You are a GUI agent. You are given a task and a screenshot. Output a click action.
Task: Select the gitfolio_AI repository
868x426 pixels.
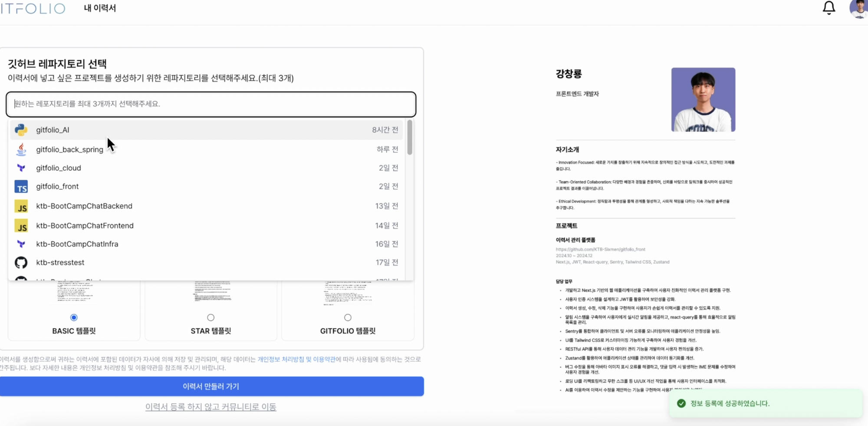pyautogui.click(x=207, y=130)
